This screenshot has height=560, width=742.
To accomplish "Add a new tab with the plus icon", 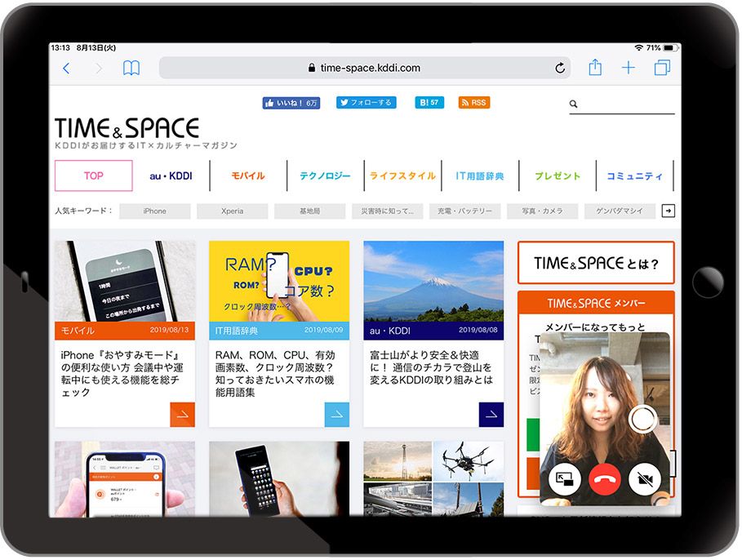I will point(628,68).
